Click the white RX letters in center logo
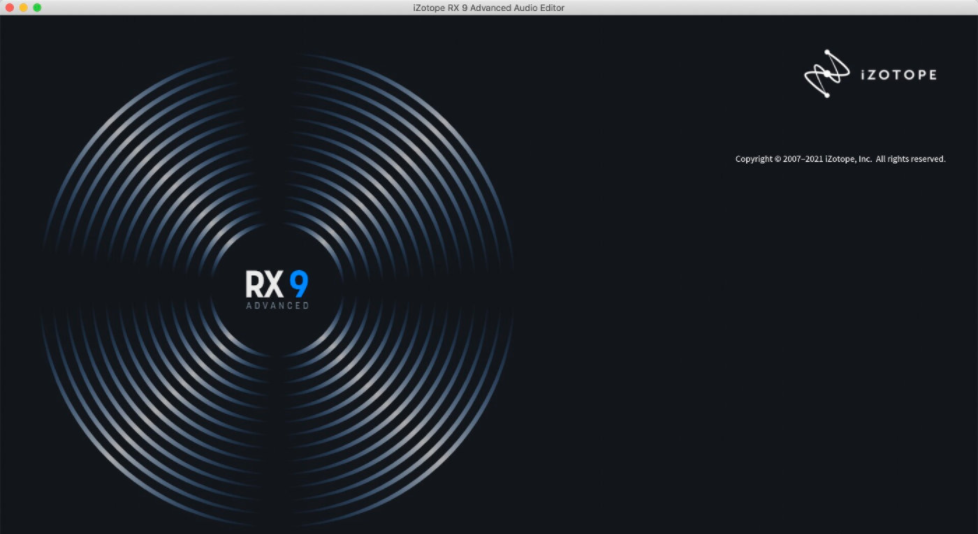 tap(263, 283)
